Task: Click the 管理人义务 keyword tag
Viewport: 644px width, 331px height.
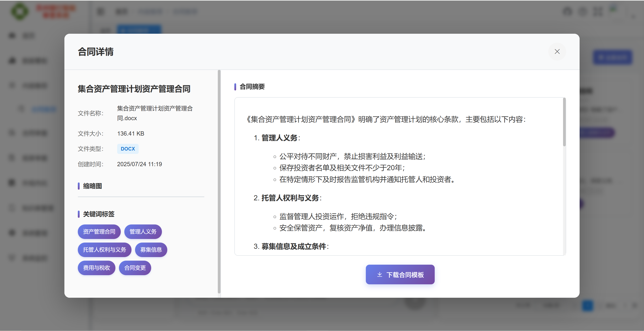Action: click(x=143, y=232)
